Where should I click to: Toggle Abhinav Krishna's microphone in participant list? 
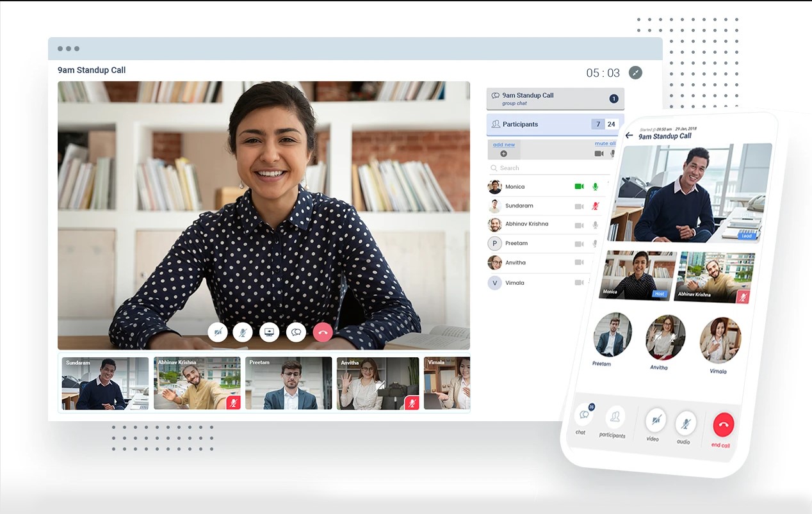click(596, 225)
